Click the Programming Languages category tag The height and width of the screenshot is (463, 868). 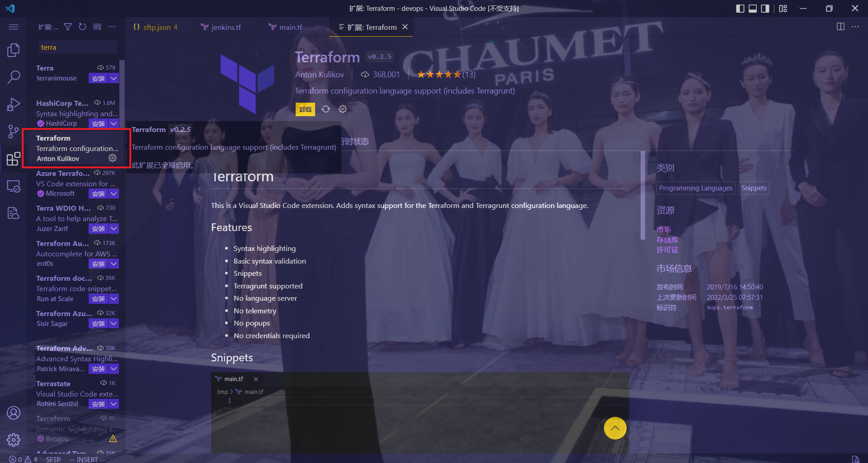(696, 188)
